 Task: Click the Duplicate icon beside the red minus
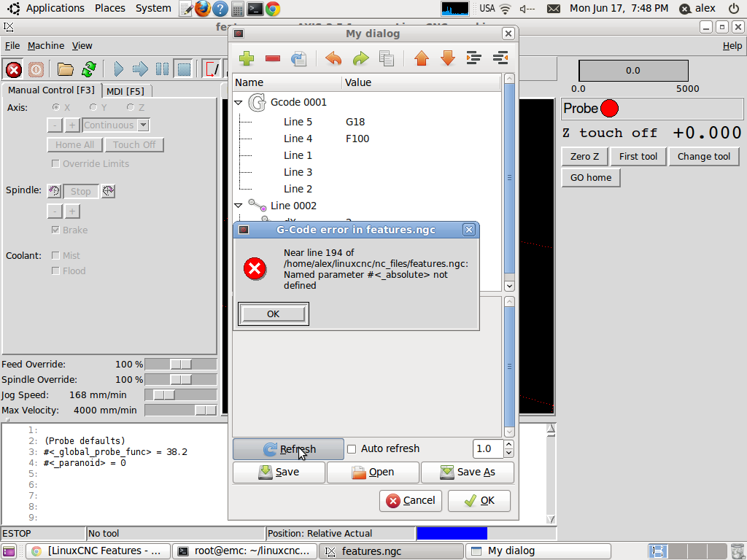pos(298,58)
